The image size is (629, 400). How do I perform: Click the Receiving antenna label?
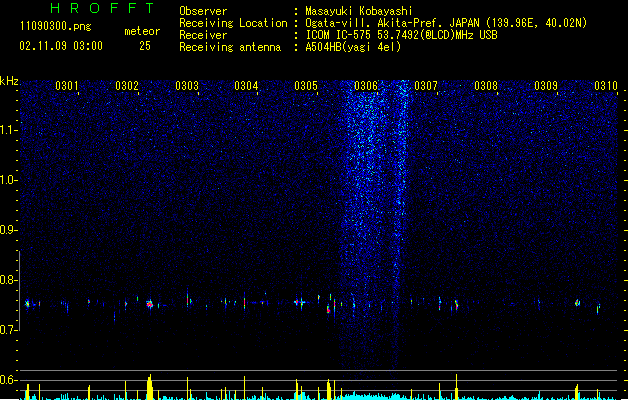click(x=230, y=47)
